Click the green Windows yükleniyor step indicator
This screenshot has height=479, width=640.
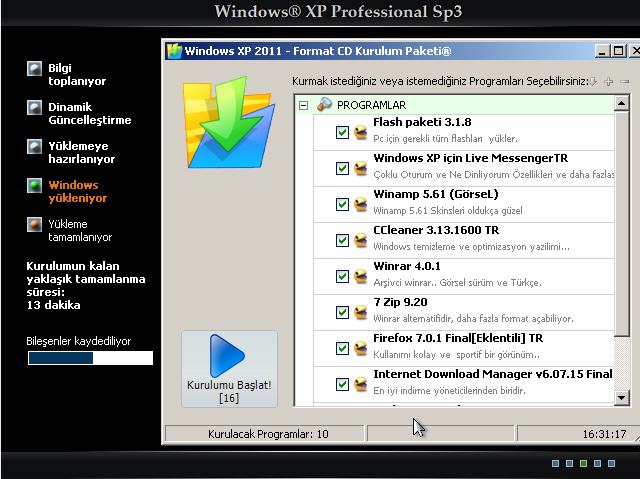coord(34,186)
